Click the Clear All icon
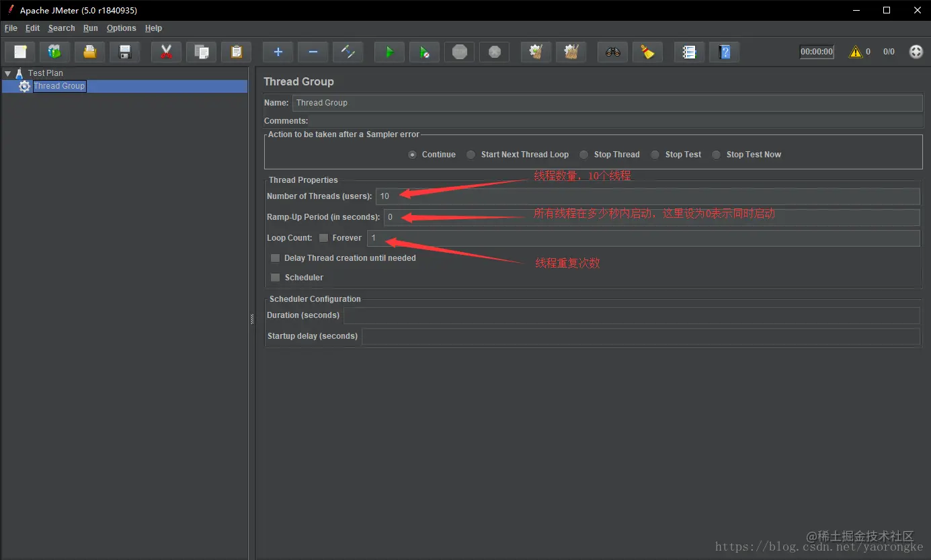The height and width of the screenshot is (560, 931). tap(571, 52)
